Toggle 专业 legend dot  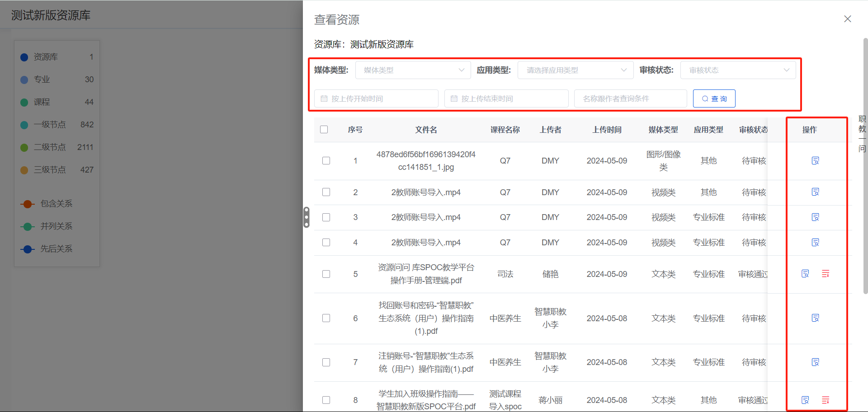(x=24, y=80)
